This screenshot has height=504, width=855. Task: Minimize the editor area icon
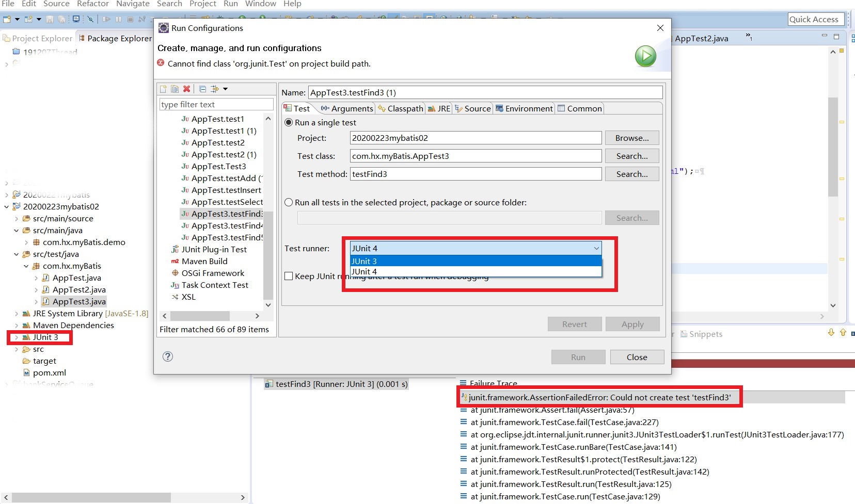[824, 36]
